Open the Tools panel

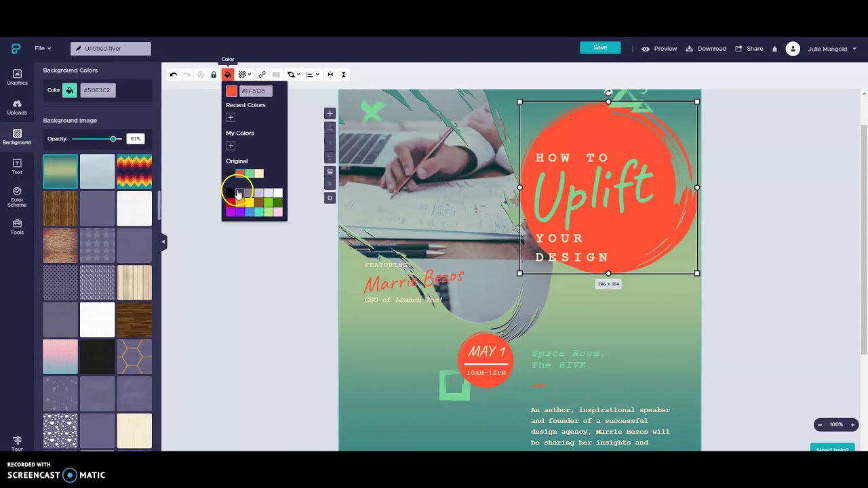[17, 227]
